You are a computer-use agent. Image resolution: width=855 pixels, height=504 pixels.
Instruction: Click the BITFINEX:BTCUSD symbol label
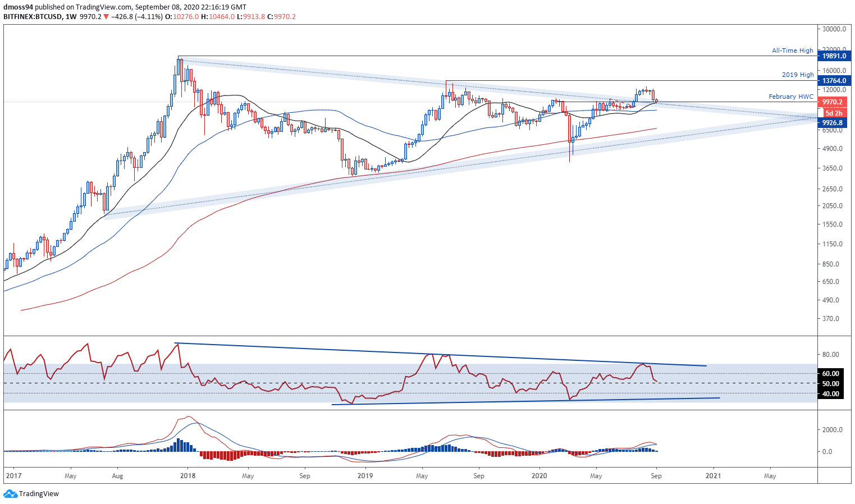tap(32, 17)
